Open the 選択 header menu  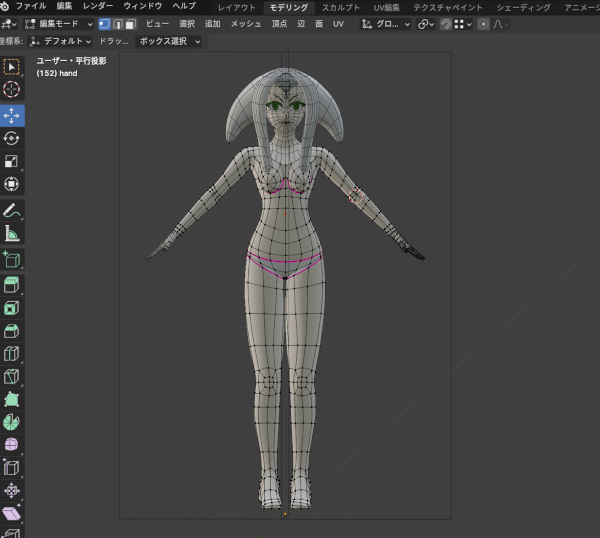[x=187, y=24]
